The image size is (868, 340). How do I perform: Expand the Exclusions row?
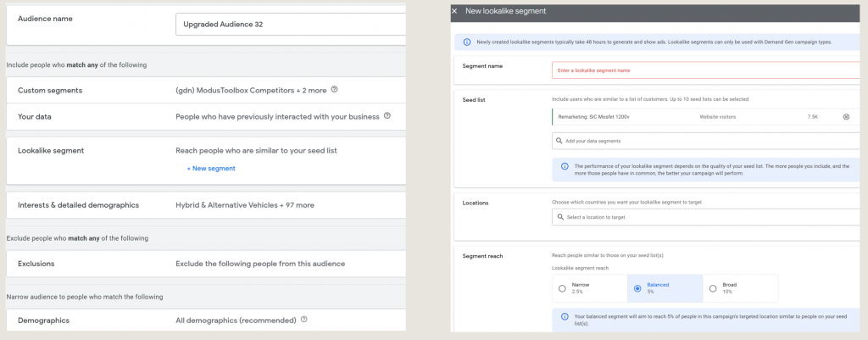pos(203,264)
